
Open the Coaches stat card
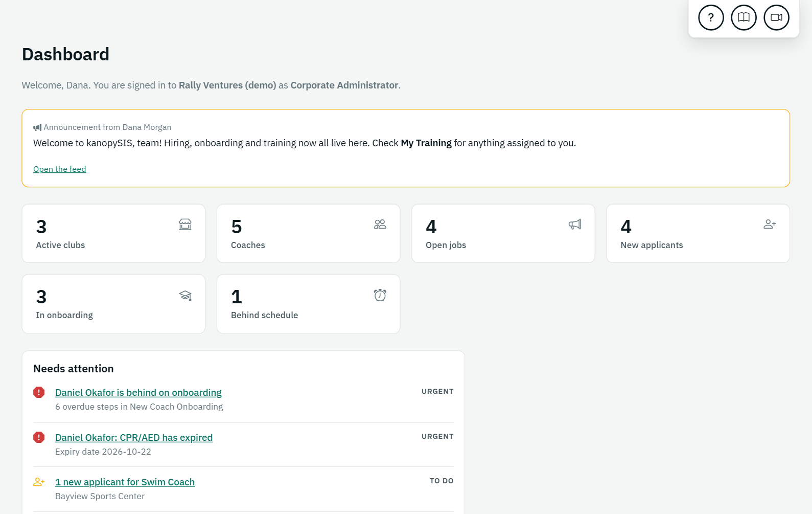pos(308,234)
